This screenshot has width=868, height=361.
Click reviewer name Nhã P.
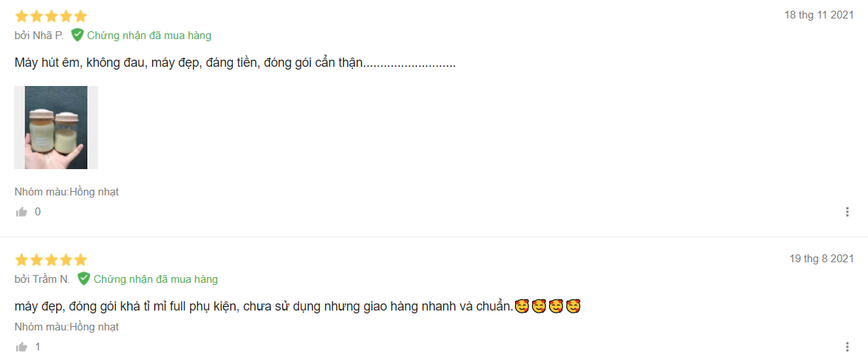48,36
